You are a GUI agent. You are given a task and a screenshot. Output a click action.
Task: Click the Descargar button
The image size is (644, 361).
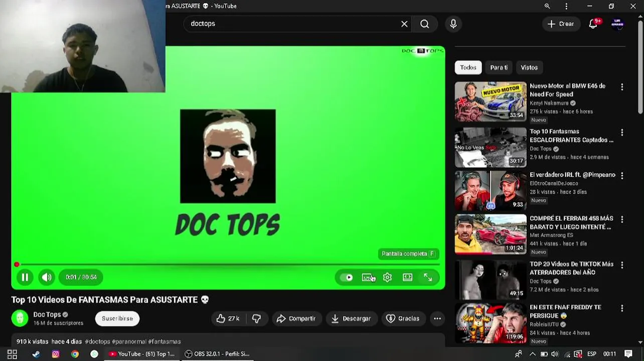pyautogui.click(x=351, y=318)
